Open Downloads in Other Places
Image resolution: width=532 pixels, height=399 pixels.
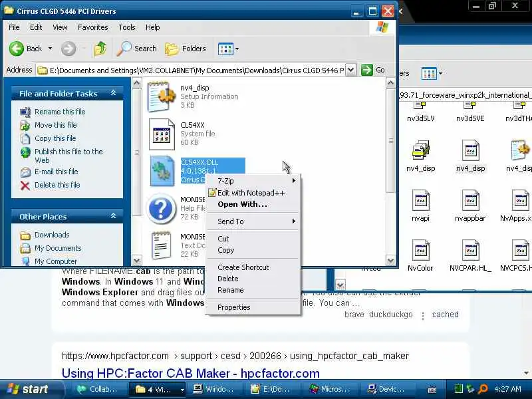click(52, 235)
